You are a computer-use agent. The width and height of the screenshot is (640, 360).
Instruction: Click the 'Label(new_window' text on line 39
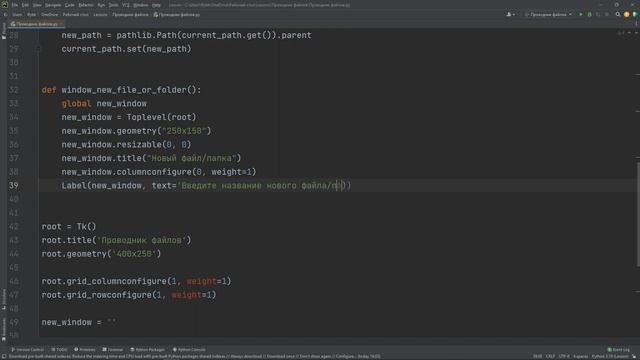102,186
